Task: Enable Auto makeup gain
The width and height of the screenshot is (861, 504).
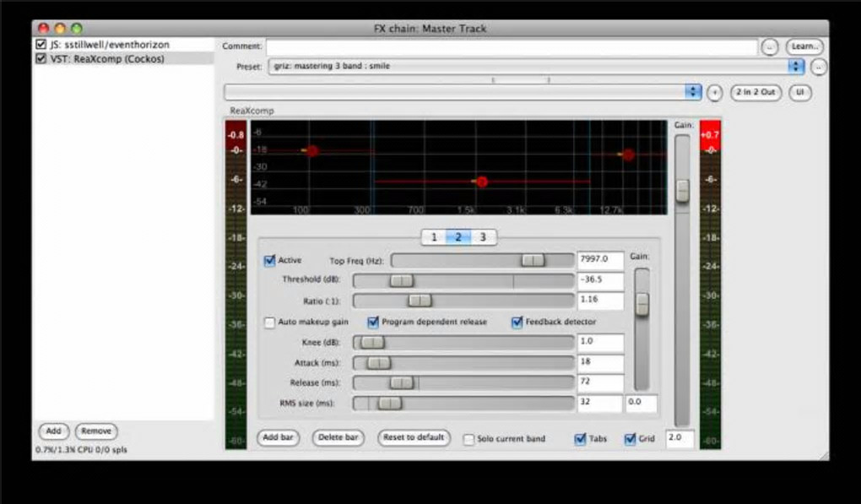Action: (270, 322)
